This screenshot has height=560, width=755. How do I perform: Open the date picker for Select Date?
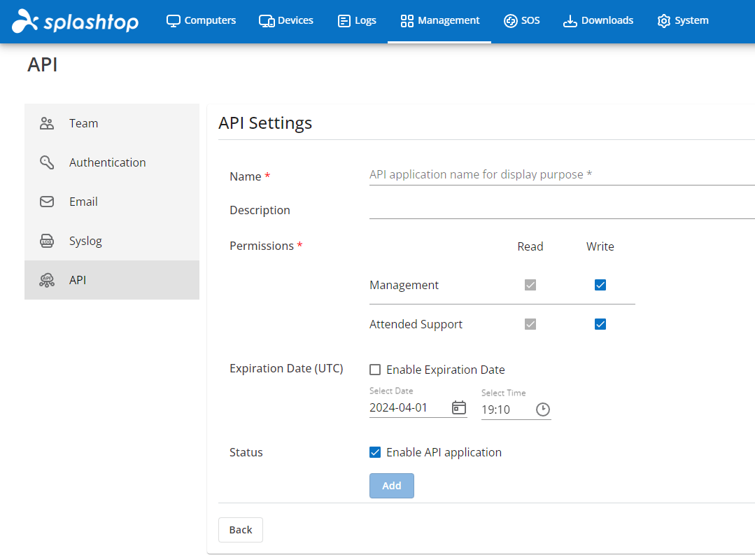coord(459,407)
